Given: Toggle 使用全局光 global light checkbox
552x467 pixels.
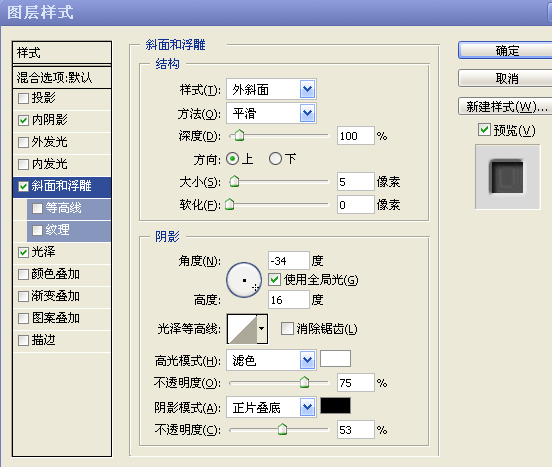Looking at the screenshot, I should (x=274, y=280).
